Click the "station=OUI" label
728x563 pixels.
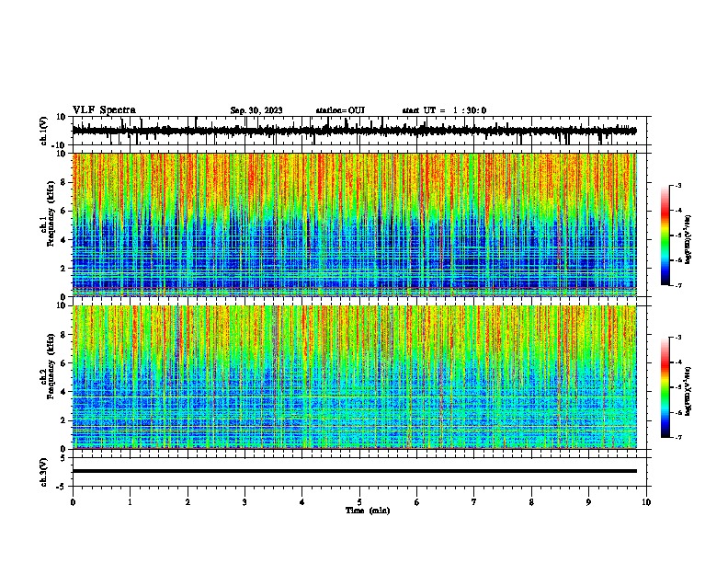[x=340, y=110]
